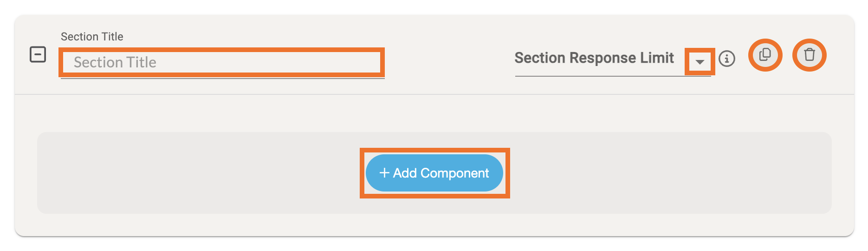Click the dropdown caret arrow beside Response Limit
The height and width of the screenshot is (251, 868).
(x=700, y=62)
